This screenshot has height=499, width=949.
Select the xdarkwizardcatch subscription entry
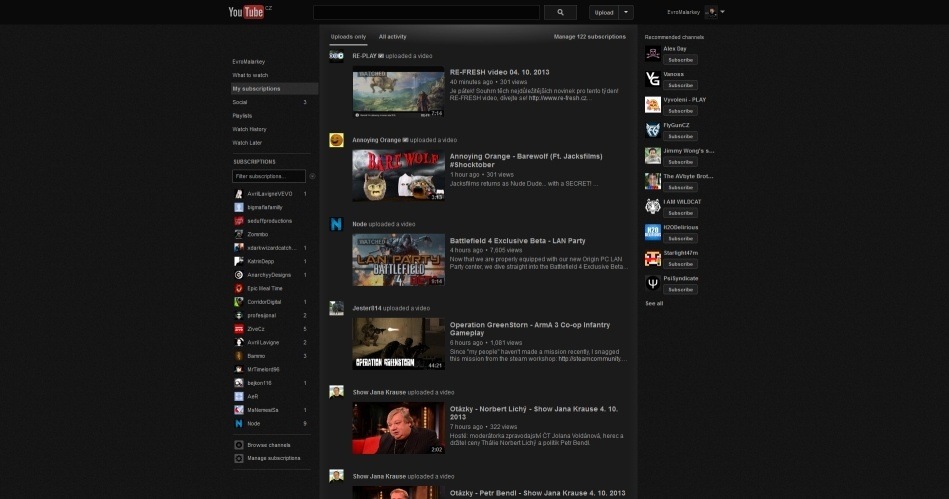[x=271, y=248]
